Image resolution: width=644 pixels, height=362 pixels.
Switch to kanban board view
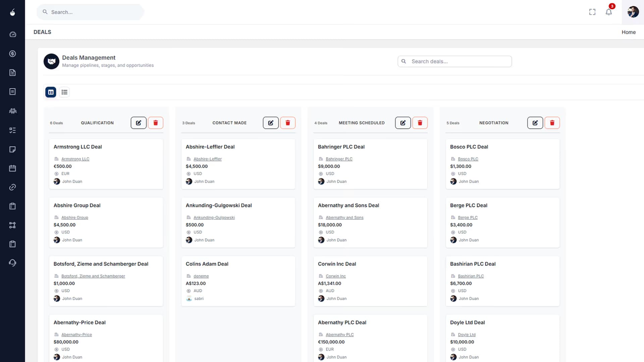click(x=50, y=92)
